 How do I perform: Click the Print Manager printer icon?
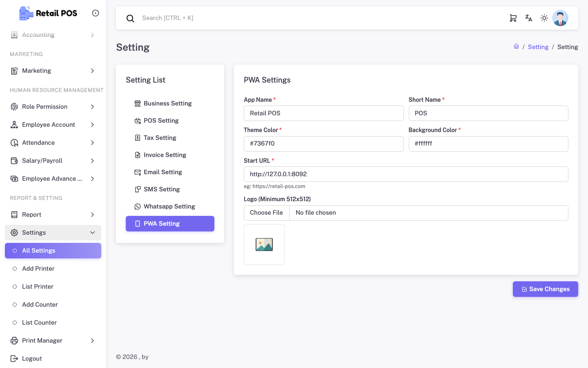tap(14, 341)
